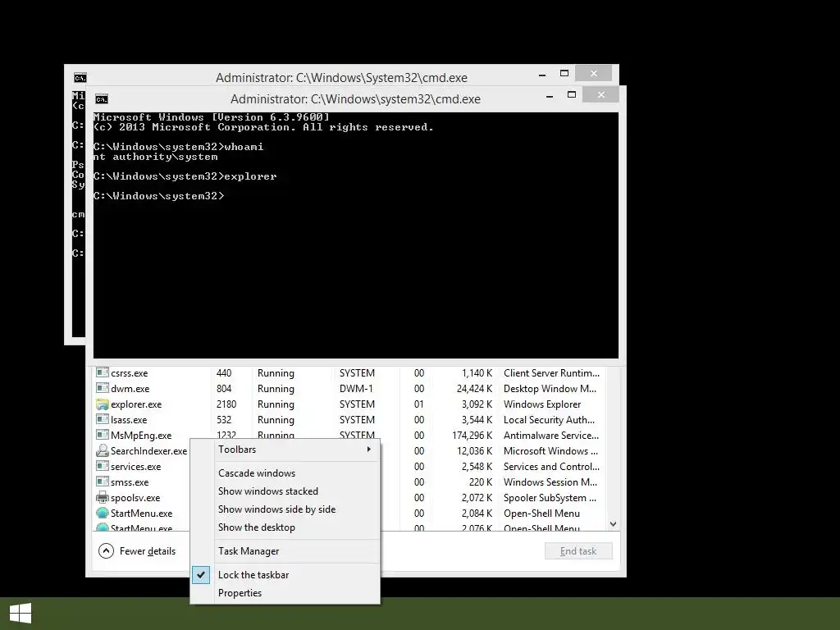Click the 24,424 K memory value
Viewport: 840px width, 630px height.
pyautogui.click(x=475, y=388)
